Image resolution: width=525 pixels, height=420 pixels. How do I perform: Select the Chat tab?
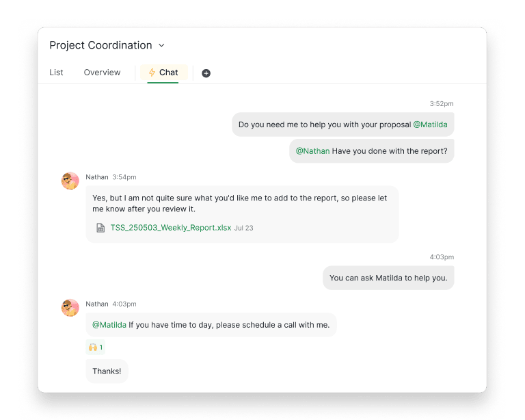pos(164,73)
